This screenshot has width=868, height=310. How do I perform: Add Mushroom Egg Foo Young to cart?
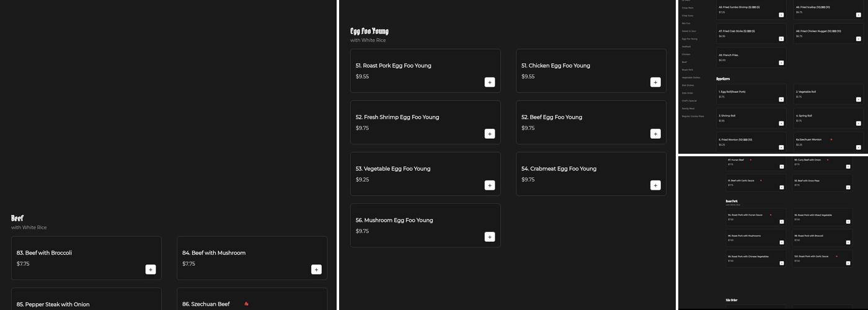click(x=490, y=236)
